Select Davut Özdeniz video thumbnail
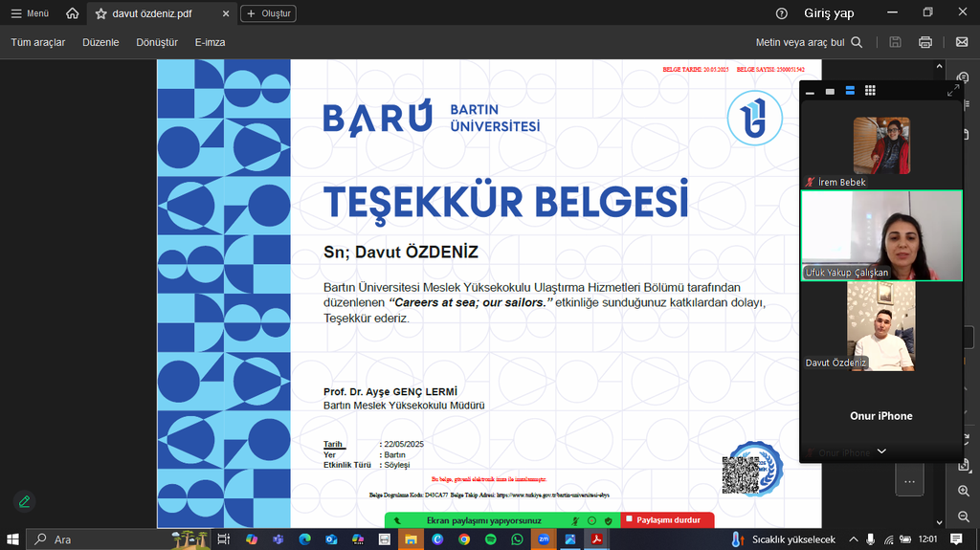Image resolution: width=980 pixels, height=550 pixels. click(881, 326)
